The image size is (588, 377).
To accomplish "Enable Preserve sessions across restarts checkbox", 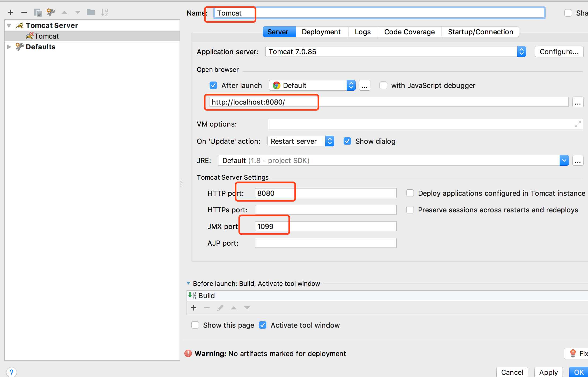I will 410,210.
